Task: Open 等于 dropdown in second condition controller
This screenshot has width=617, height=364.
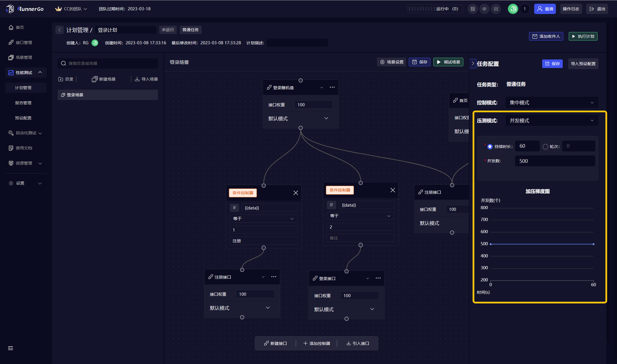Action: pyautogui.click(x=360, y=216)
